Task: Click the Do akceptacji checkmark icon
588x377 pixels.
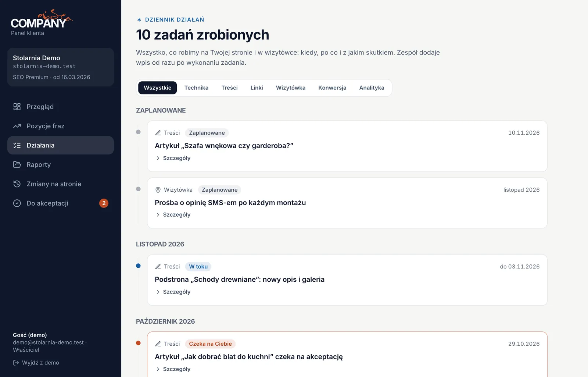Action: click(17, 203)
